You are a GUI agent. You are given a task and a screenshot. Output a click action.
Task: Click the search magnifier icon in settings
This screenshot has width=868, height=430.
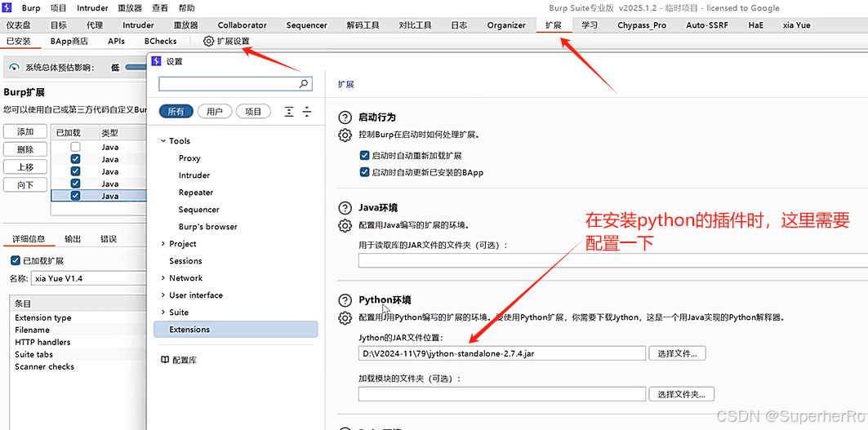304,84
